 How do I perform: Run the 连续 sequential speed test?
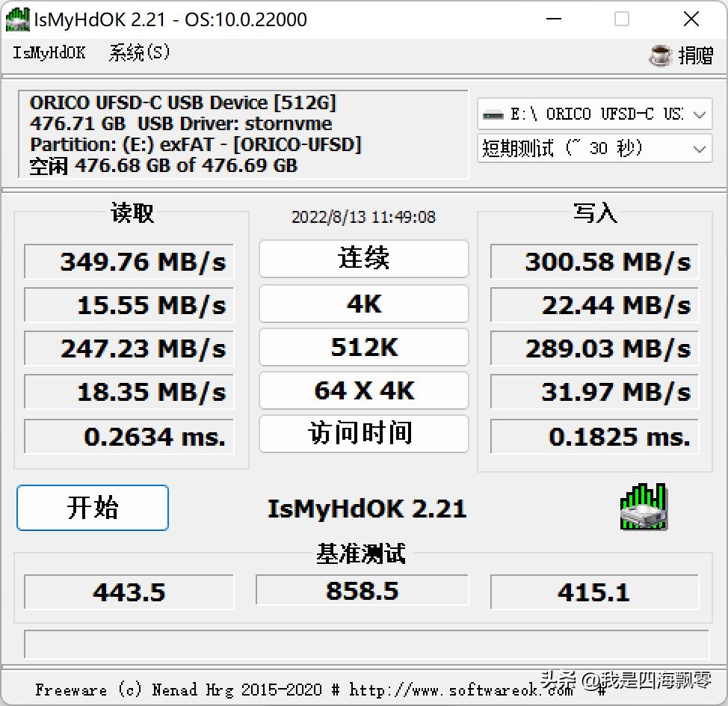363,260
